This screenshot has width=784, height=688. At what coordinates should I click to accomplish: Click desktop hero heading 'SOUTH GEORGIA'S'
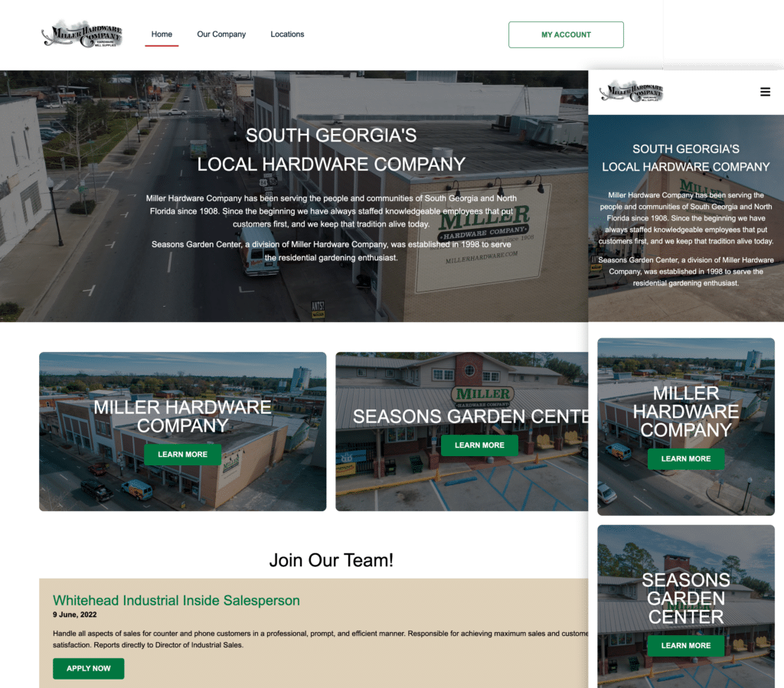(x=331, y=135)
